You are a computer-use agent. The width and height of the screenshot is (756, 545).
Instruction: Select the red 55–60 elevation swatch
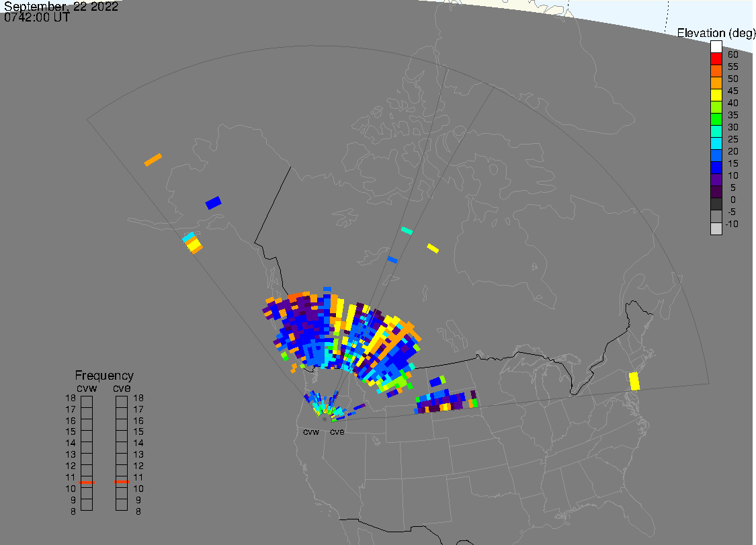click(x=716, y=59)
